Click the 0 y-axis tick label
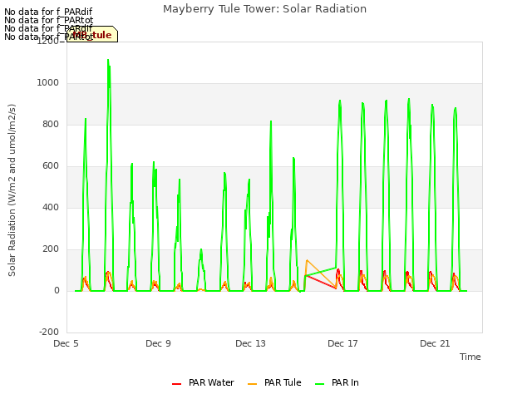Image resolution: width=532 pixels, height=399 pixels. 57,290
